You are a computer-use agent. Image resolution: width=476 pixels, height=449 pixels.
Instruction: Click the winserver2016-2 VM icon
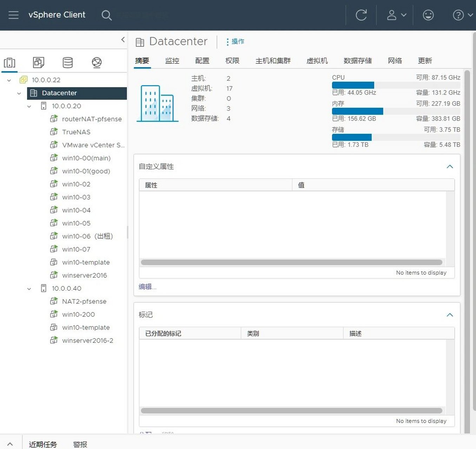54,340
